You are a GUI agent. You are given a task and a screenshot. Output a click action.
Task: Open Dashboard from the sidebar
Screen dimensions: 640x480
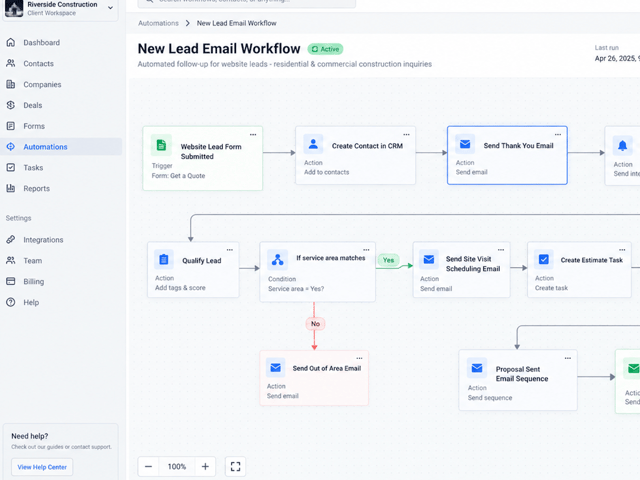pos(61,42)
